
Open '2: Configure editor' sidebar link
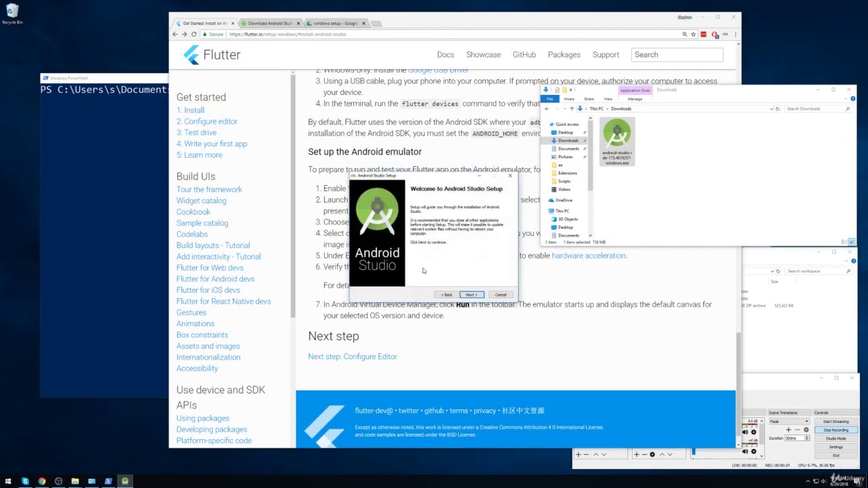[x=207, y=121]
